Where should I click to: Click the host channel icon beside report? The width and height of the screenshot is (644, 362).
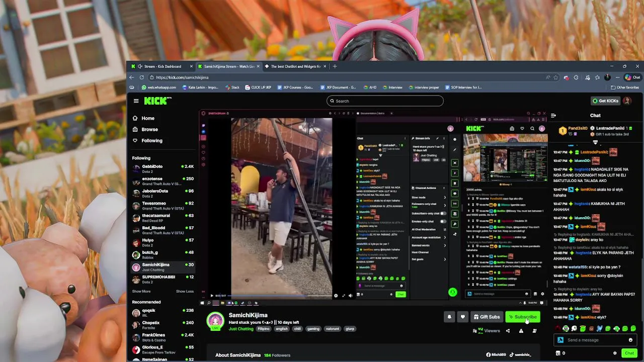(534, 331)
